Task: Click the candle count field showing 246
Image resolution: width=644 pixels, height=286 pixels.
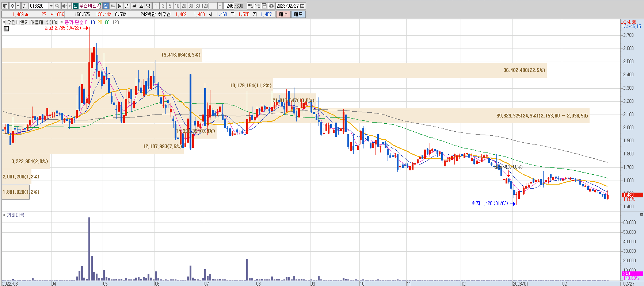Action: tap(229, 6)
